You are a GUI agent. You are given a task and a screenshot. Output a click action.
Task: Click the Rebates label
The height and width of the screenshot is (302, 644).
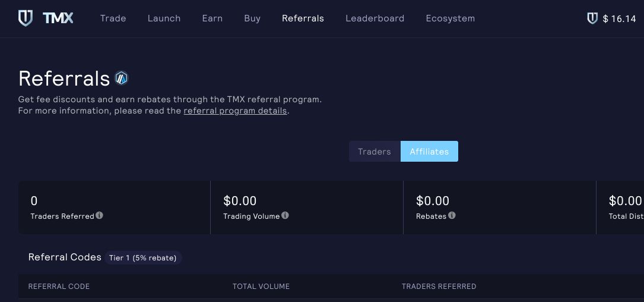(431, 216)
